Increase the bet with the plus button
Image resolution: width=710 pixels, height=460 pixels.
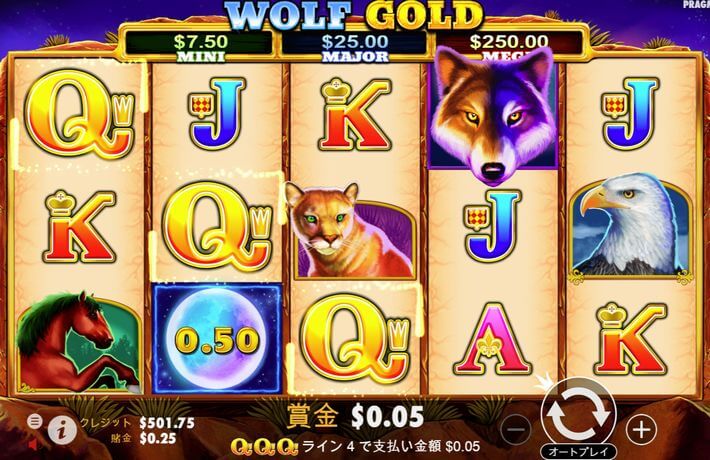(641, 429)
